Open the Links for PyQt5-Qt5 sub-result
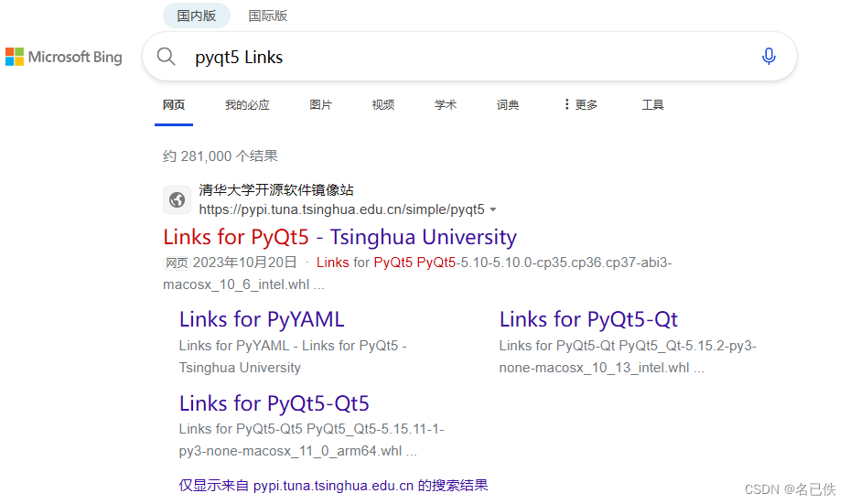 (274, 403)
